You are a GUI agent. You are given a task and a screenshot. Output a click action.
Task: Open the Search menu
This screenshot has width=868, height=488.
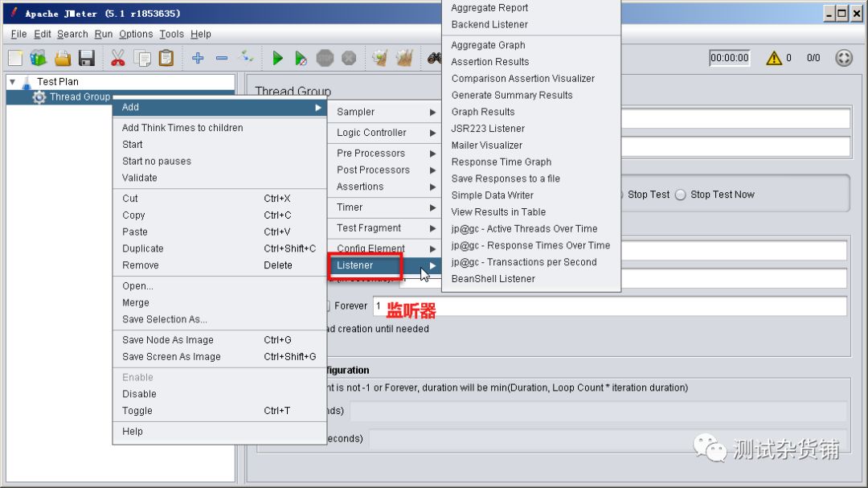tap(72, 34)
